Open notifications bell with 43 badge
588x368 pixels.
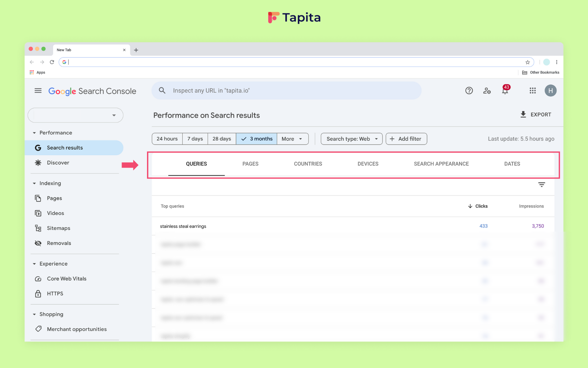point(505,90)
